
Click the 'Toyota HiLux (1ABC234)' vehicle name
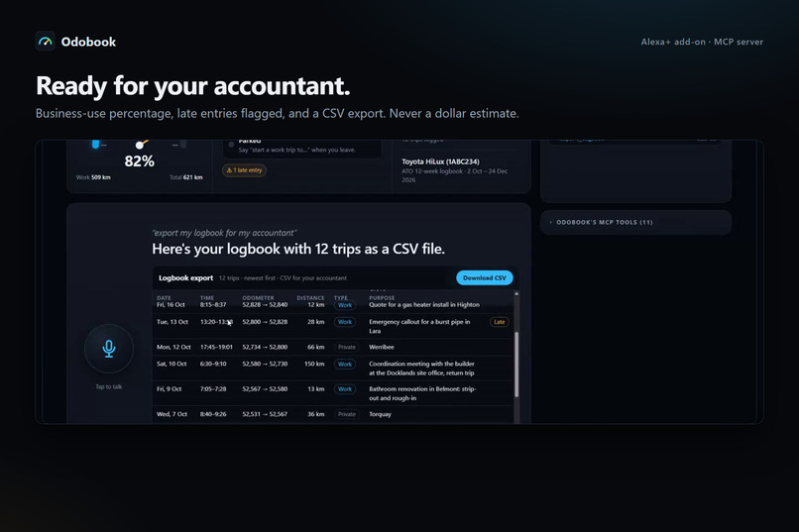tap(440, 161)
